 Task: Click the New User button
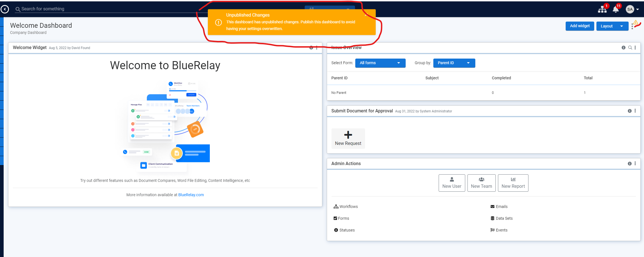(452, 183)
